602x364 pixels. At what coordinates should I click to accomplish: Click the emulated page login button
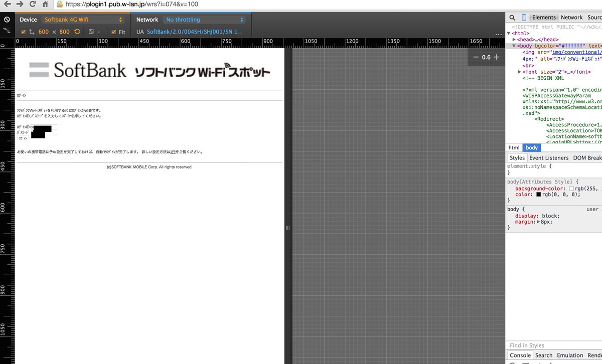(x=23, y=138)
